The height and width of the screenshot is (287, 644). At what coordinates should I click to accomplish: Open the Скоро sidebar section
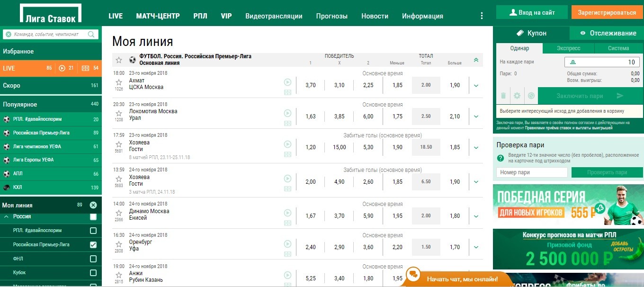[51, 86]
